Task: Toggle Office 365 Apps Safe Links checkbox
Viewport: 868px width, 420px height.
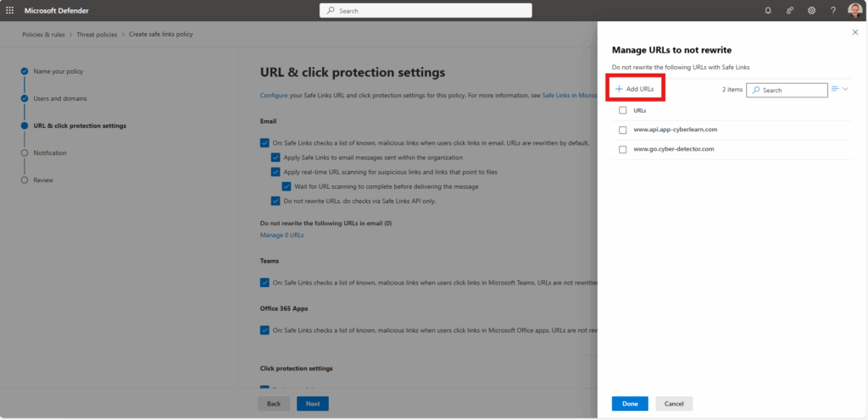Action: tap(264, 330)
